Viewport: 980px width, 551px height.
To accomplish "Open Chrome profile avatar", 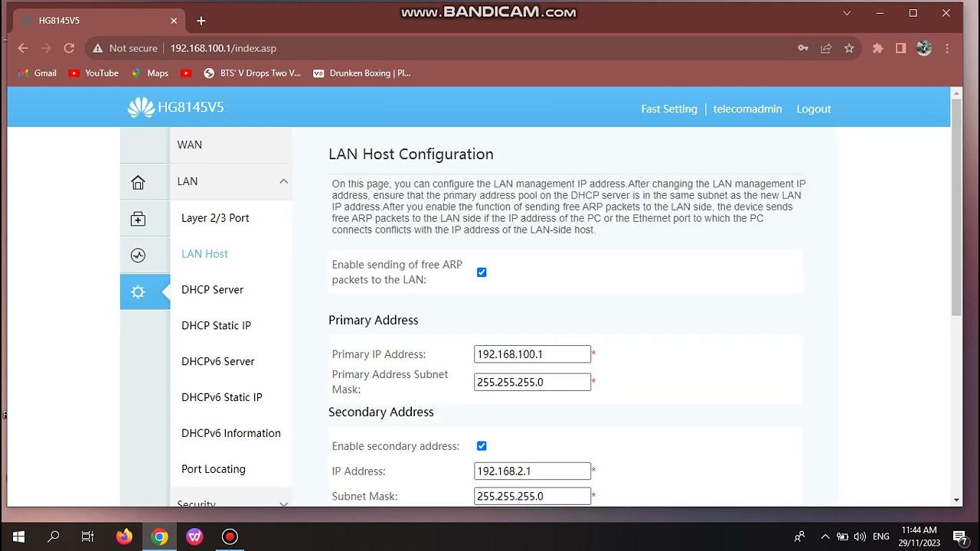I will point(924,48).
